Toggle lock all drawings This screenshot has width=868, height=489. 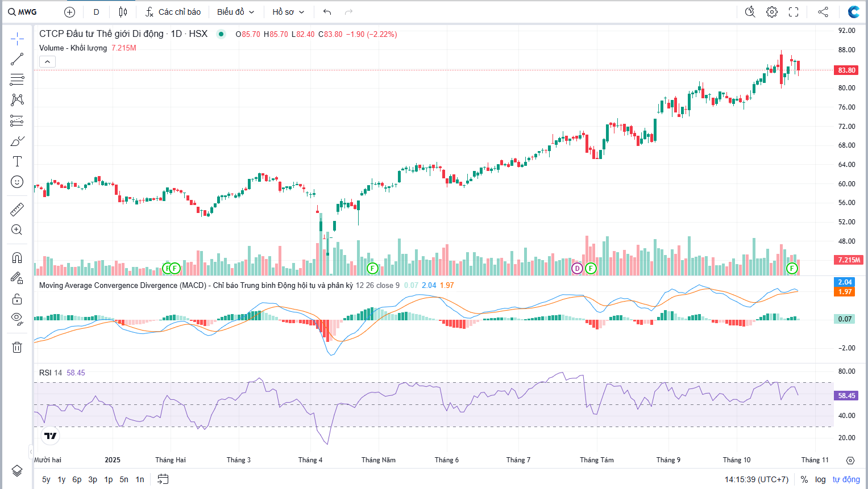17,299
